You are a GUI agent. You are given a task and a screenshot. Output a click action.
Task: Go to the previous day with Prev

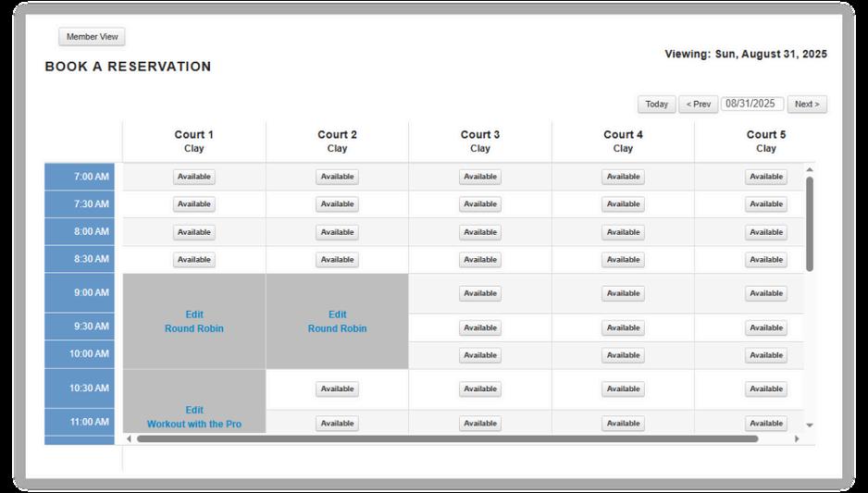click(x=698, y=104)
